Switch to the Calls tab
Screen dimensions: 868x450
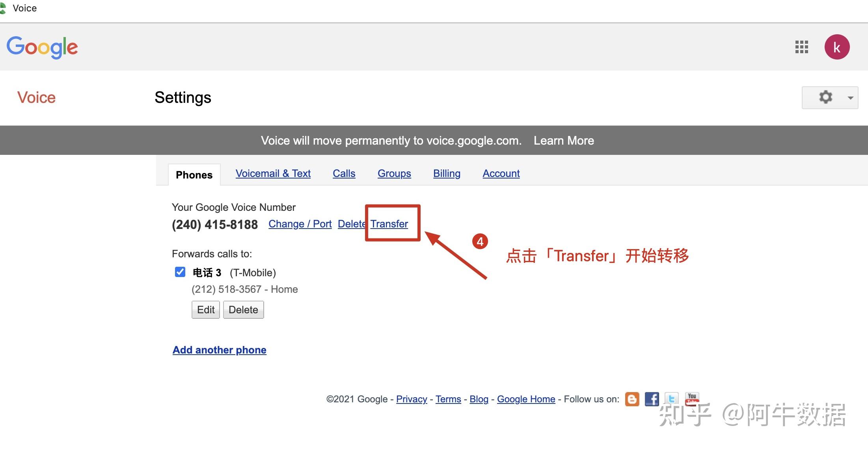pos(343,173)
